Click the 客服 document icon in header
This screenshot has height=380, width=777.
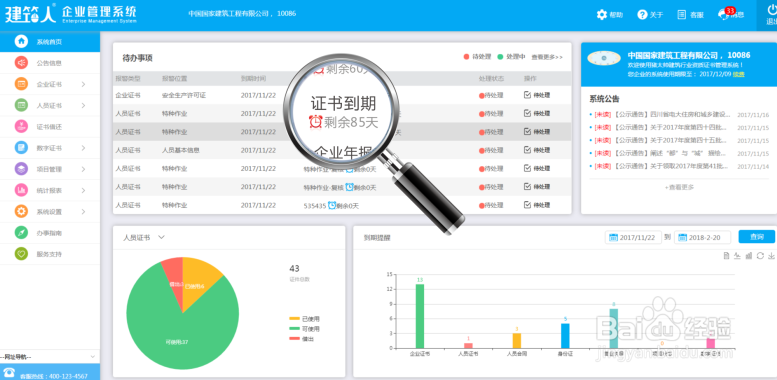coord(682,15)
